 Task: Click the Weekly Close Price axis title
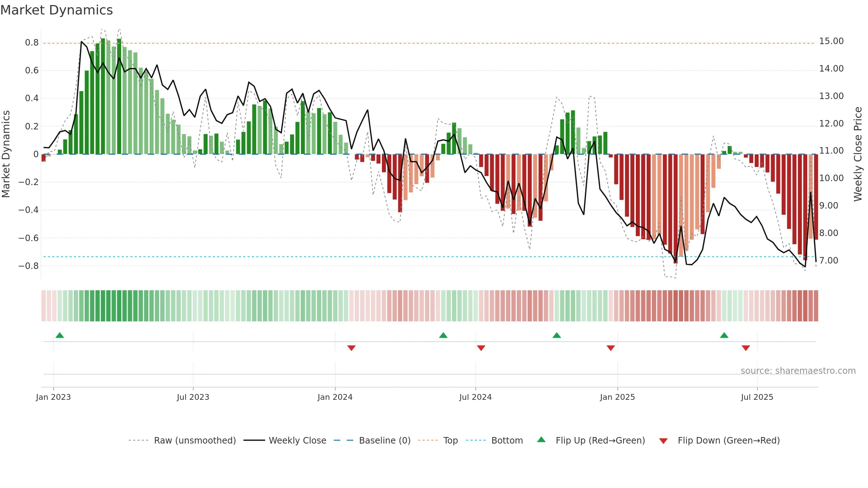(858, 154)
